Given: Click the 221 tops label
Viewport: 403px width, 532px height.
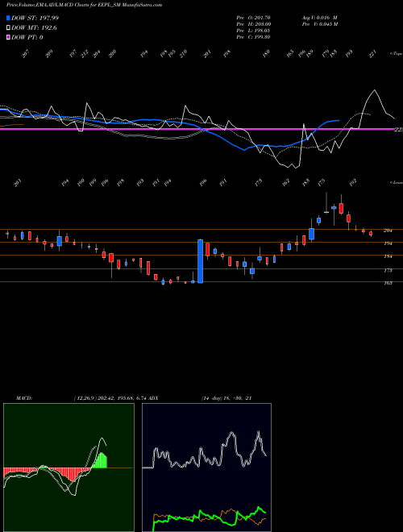Looking at the screenshot, I should pos(372,54).
